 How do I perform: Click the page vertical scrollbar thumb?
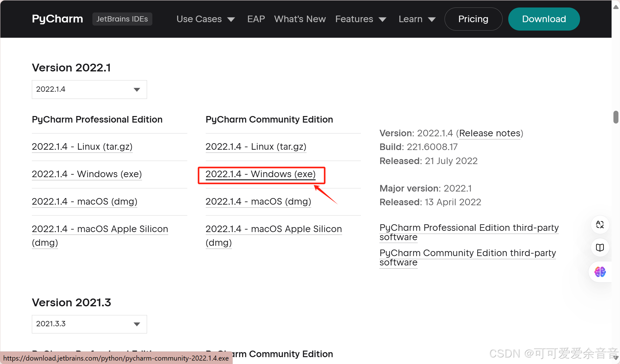tap(616, 117)
